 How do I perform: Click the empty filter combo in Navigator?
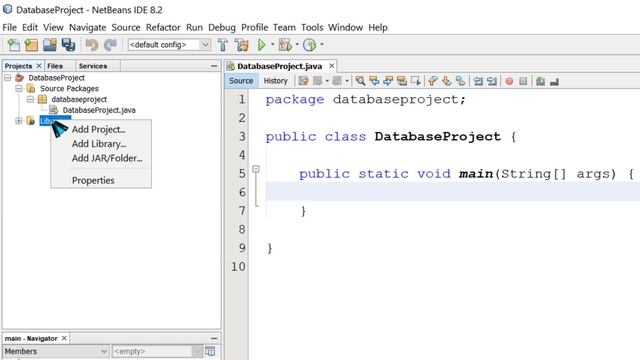point(157,351)
